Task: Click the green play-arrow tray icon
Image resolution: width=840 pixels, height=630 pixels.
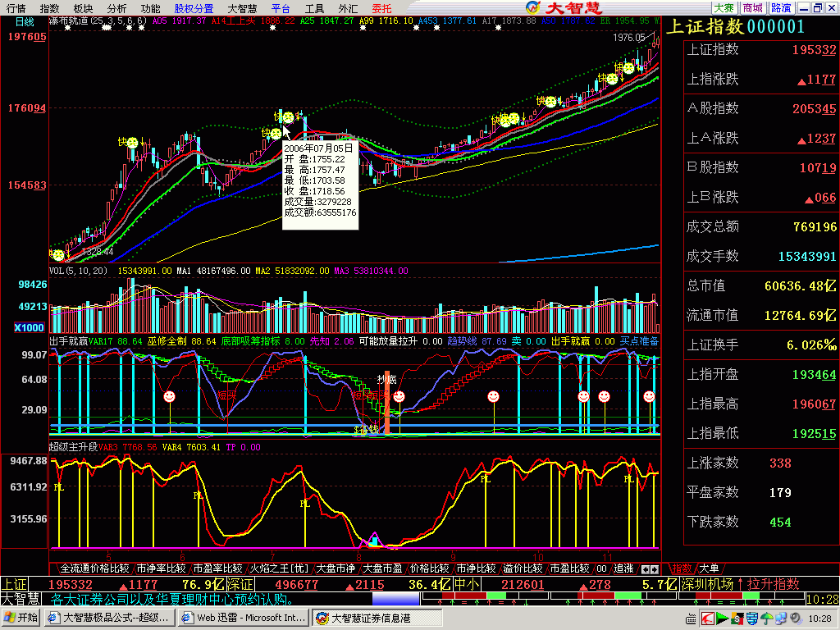Action: click(x=722, y=619)
